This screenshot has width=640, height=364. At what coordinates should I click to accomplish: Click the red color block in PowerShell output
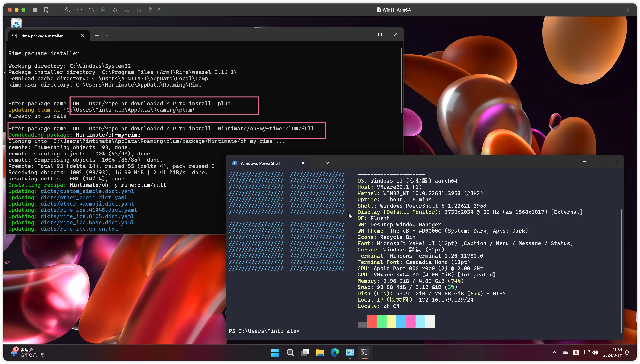coord(372,322)
